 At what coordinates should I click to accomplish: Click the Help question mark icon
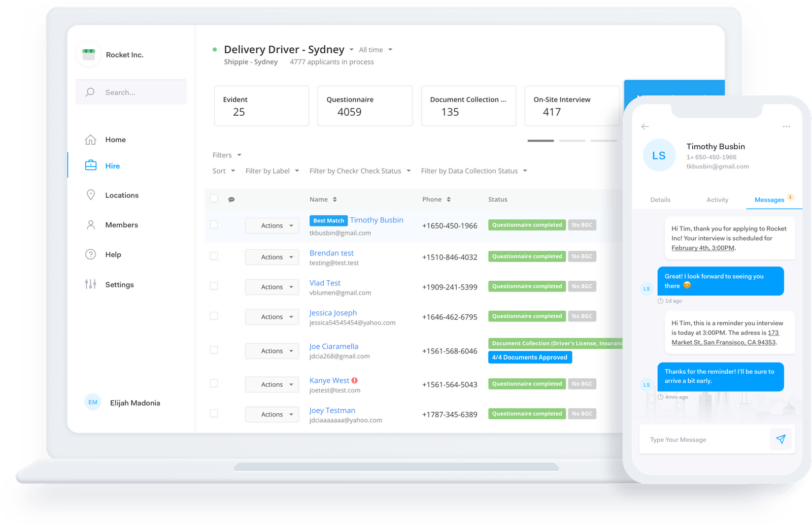(x=90, y=254)
